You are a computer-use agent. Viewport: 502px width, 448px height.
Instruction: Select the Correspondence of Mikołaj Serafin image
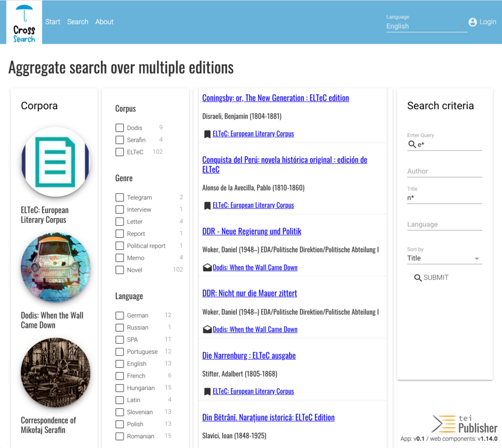point(55,373)
